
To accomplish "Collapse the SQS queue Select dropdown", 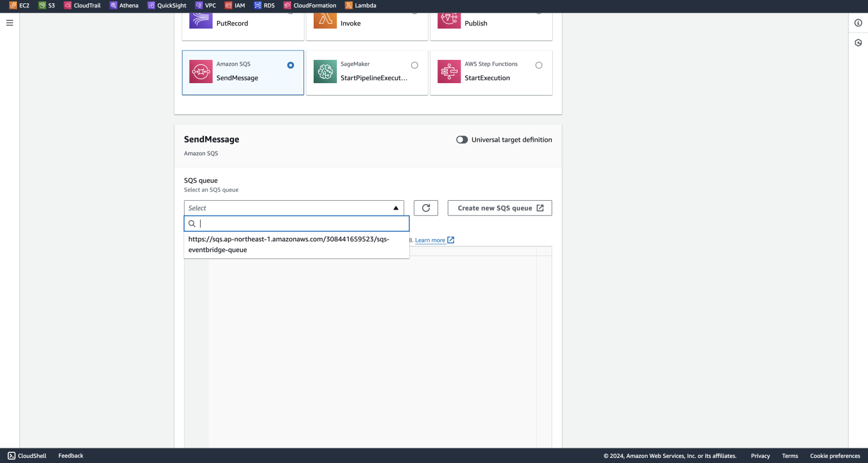I will [x=396, y=207].
